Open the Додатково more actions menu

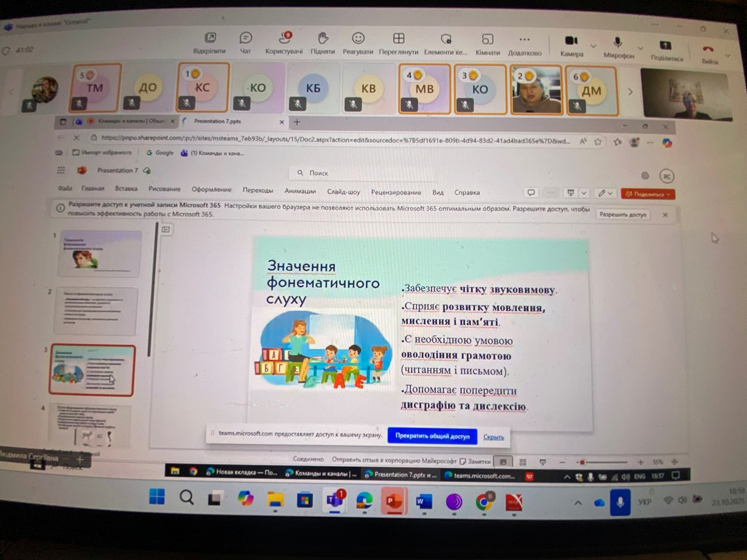tap(525, 45)
